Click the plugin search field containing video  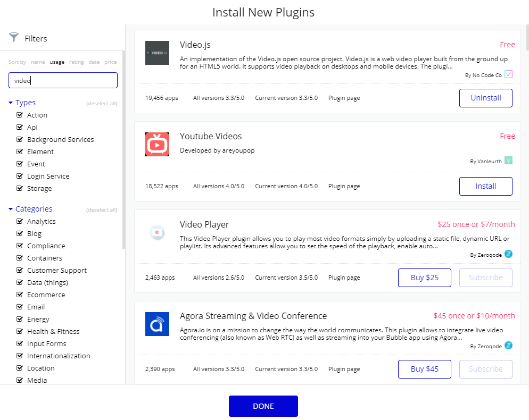coord(63,80)
